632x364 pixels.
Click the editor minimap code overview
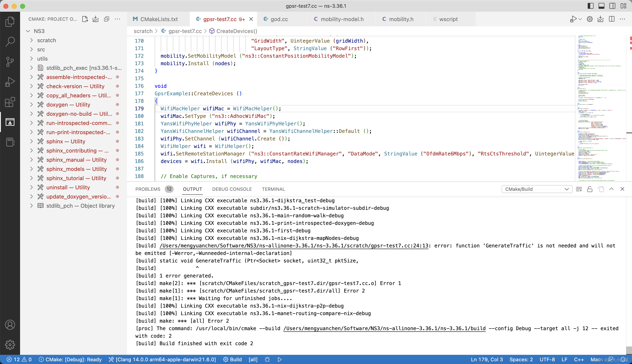coord(600,107)
